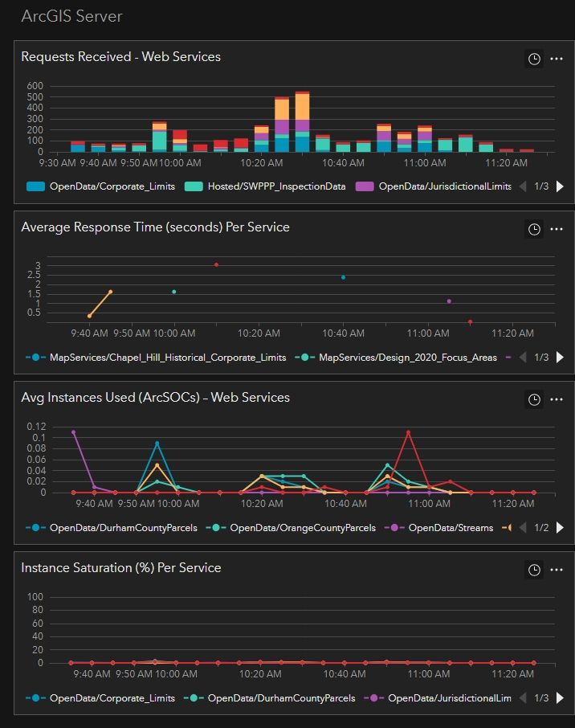The width and height of the screenshot is (575, 728).
Task: Click teal swatch for Hosted/SWPPP_InspectionData
Action: pos(194,186)
